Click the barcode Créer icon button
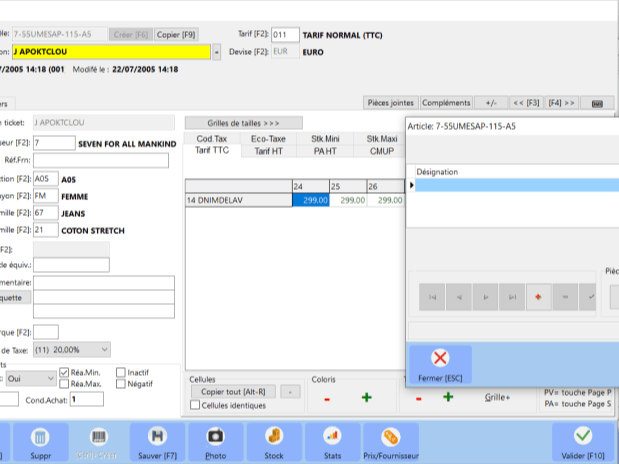The height and width of the screenshot is (464, 619). [98, 441]
